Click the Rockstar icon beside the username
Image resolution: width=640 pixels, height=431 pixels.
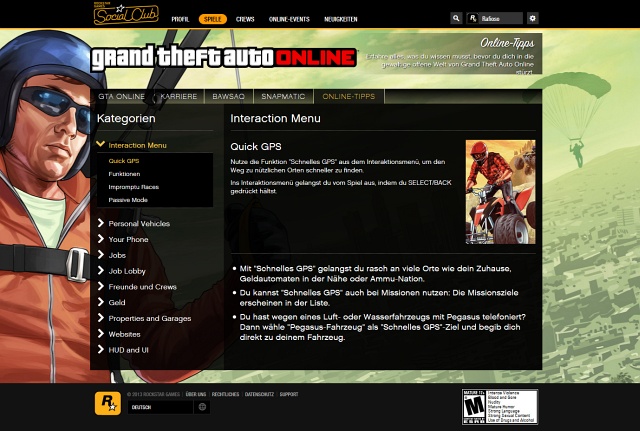tap(473, 18)
